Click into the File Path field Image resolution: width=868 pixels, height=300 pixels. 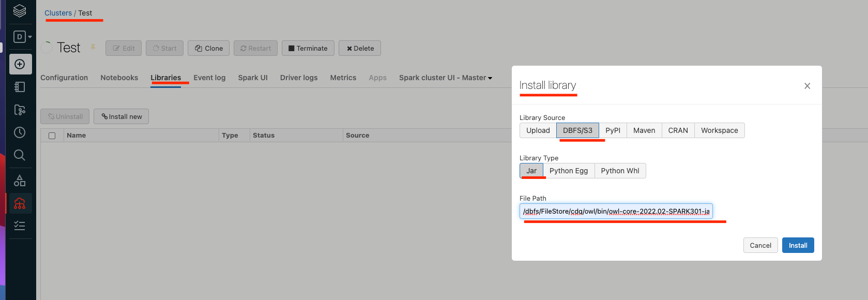click(x=616, y=211)
